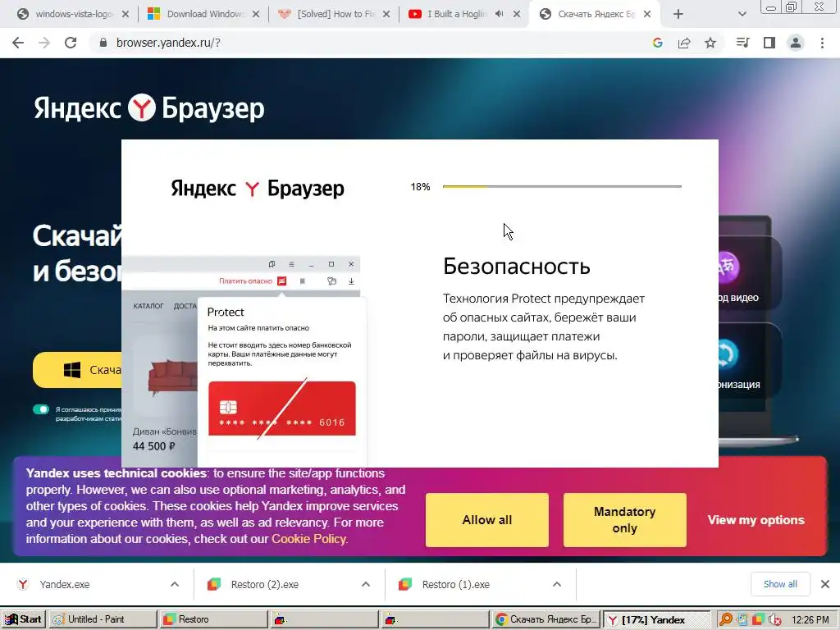Bookmark this page with the star icon
840x630 pixels.
710,43
